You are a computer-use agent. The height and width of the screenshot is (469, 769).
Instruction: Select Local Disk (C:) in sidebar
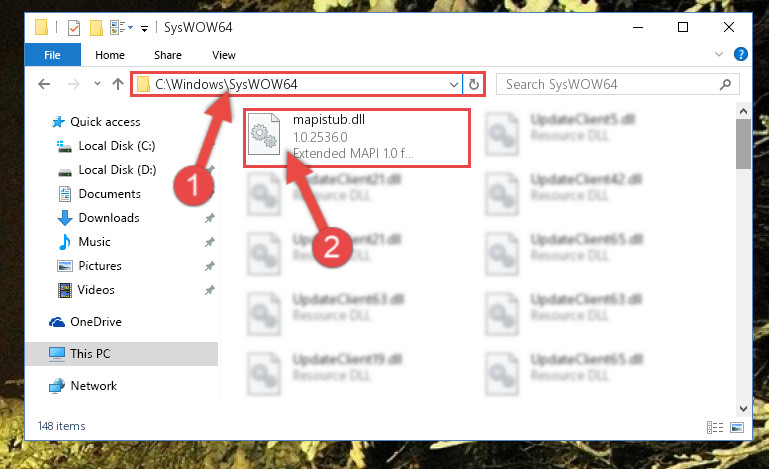(117, 146)
